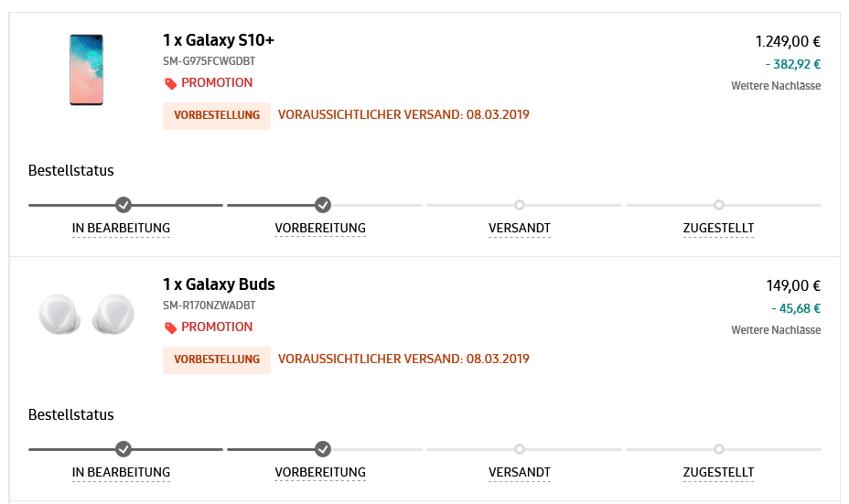
Task: Click Galaxy S10+ 'IN BEARBEITUNG' status label
Action: point(121,229)
